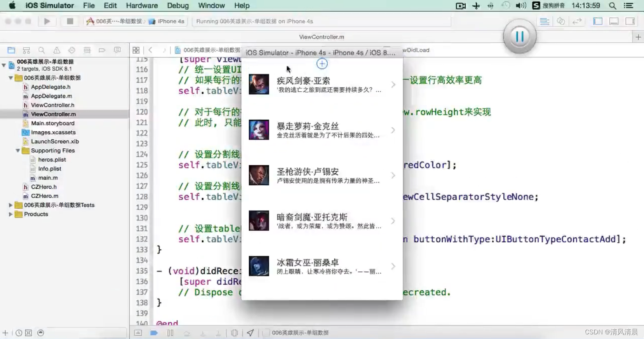Open the Debug menu
The image size is (644, 339).
[178, 6]
